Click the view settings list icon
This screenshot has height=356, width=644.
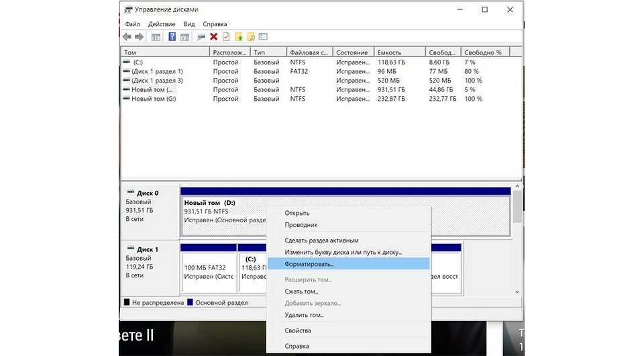[x=263, y=37]
